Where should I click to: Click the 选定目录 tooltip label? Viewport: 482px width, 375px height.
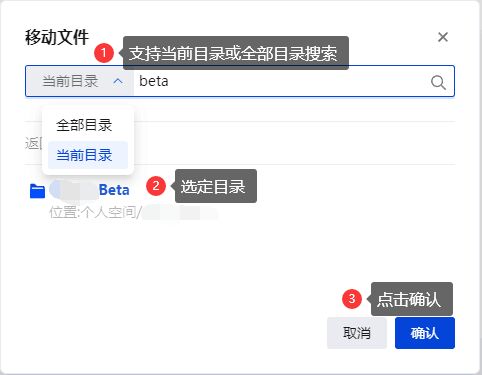[x=216, y=186]
